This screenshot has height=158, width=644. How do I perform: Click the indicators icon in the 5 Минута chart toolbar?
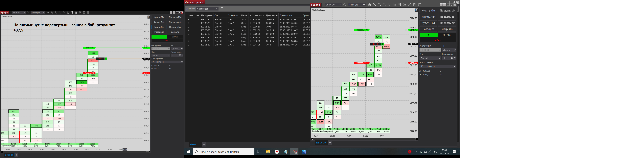pos(410,5)
